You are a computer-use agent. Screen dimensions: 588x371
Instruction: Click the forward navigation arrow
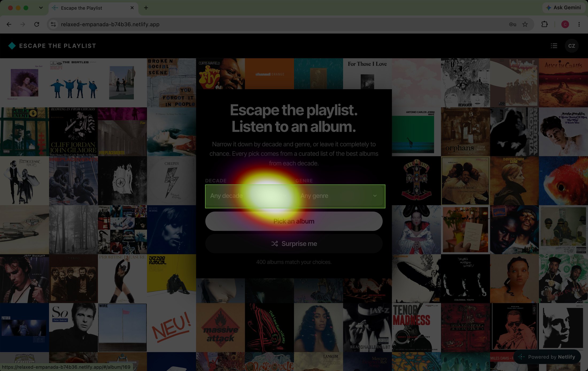click(x=23, y=24)
